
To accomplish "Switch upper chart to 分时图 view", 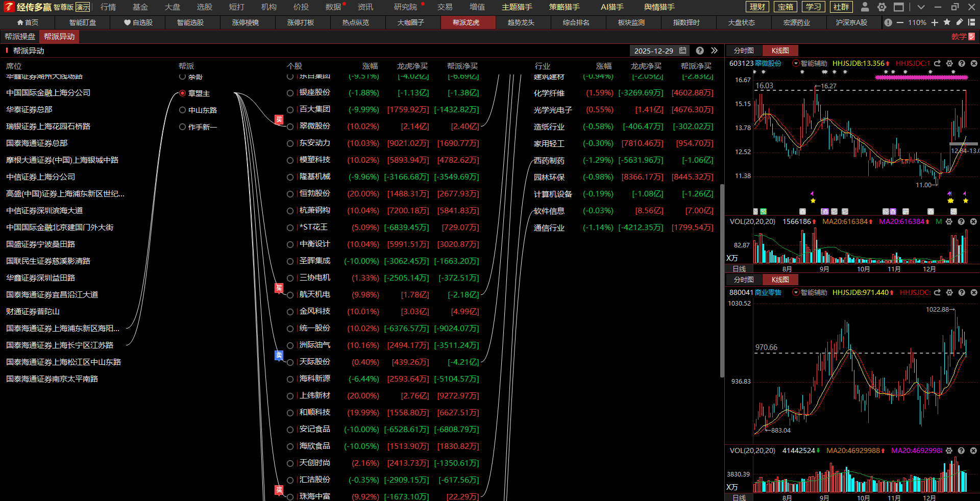I will pyautogui.click(x=743, y=51).
